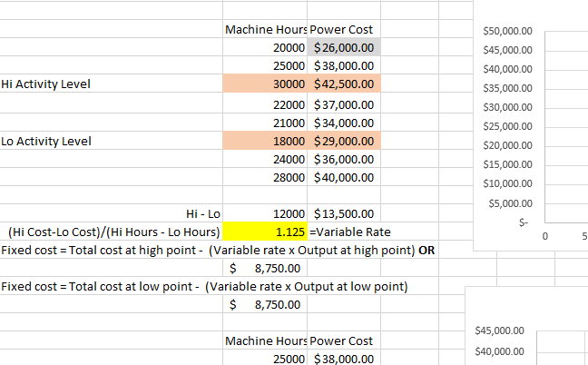Viewport: 588px width, 365px height.
Task: Click the gray-shaded $26,000.00 cell
Action: pyautogui.click(x=344, y=47)
